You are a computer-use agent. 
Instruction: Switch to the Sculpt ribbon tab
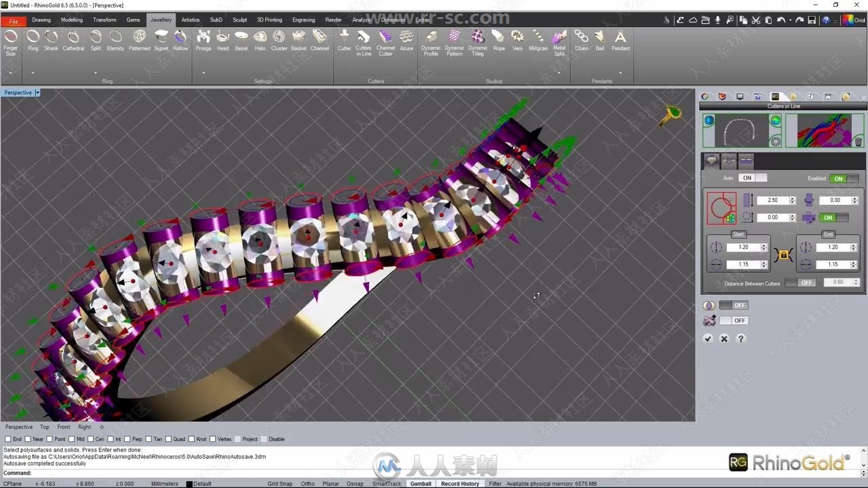point(240,20)
